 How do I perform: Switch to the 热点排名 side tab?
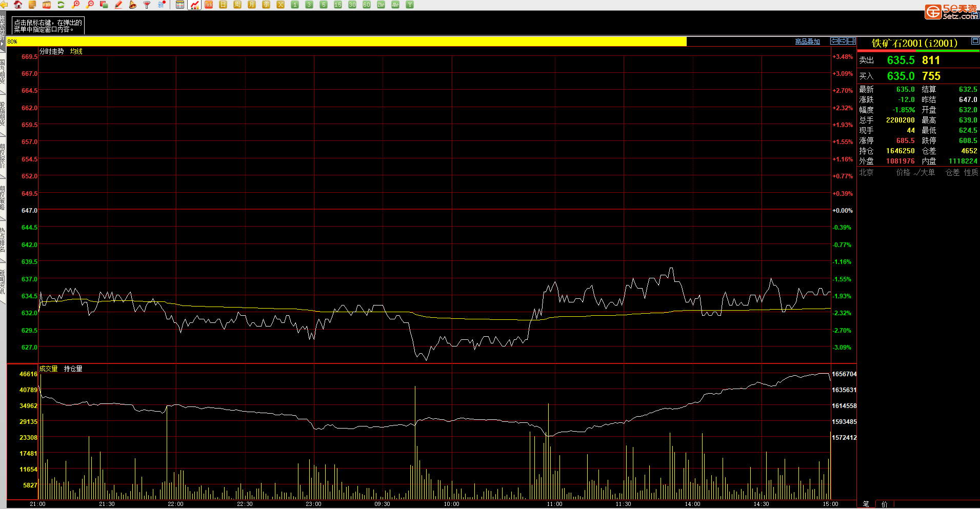(3, 239)
